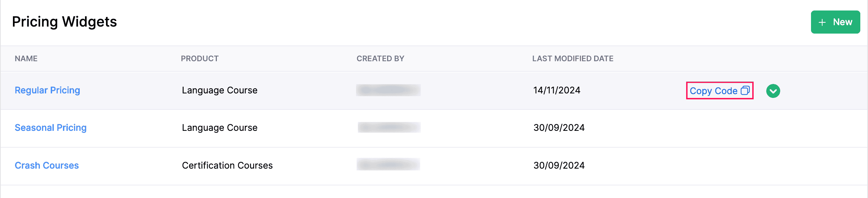The width and height of the screenshot is (868, 198).
Task: Click the CREATED BY column header
Action: click(380, 58)
